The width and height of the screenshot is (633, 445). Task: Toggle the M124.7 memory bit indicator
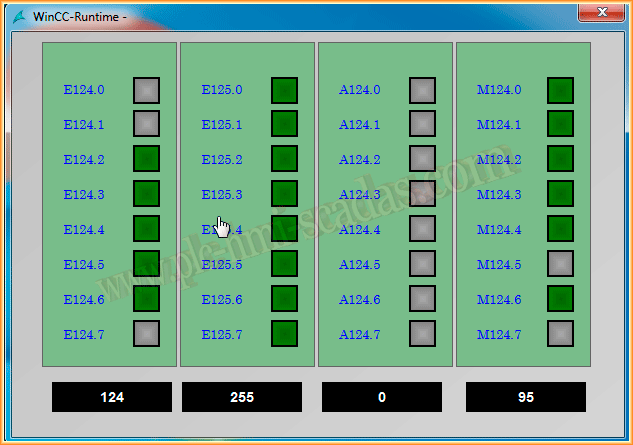click(560, 334)
